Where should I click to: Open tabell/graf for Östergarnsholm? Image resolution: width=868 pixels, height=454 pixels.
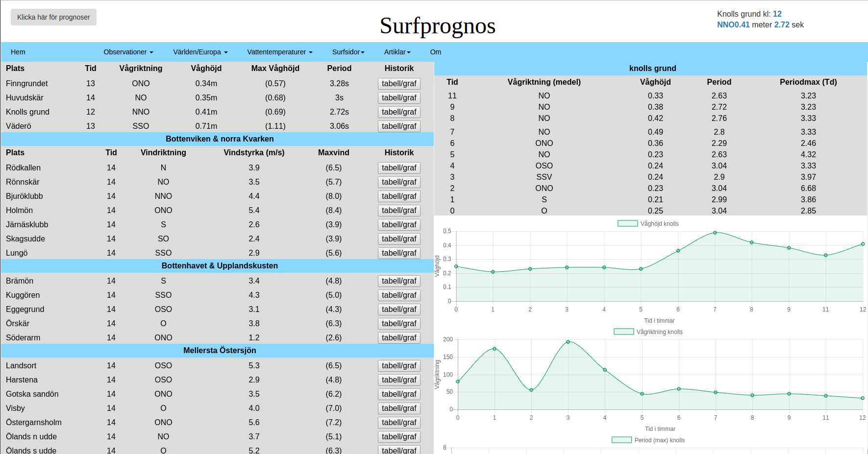399,423
